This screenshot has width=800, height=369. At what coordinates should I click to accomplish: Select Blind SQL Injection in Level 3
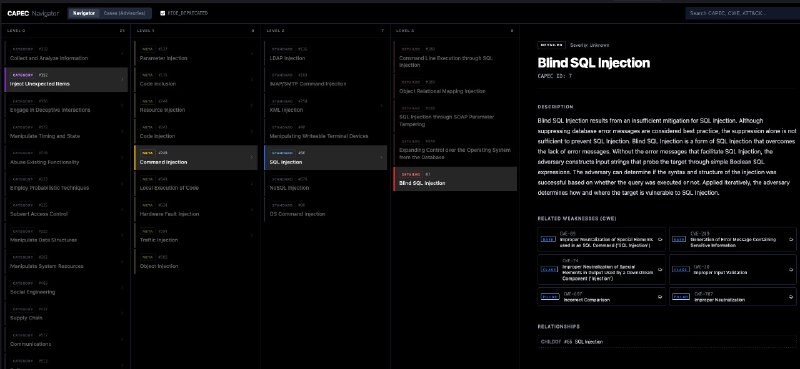(x=455, y=179)
